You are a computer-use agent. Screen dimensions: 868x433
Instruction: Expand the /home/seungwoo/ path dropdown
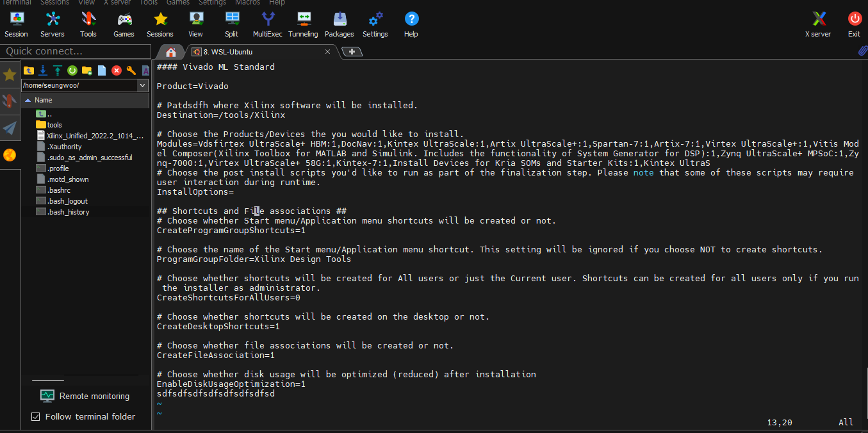click(142, 85)
